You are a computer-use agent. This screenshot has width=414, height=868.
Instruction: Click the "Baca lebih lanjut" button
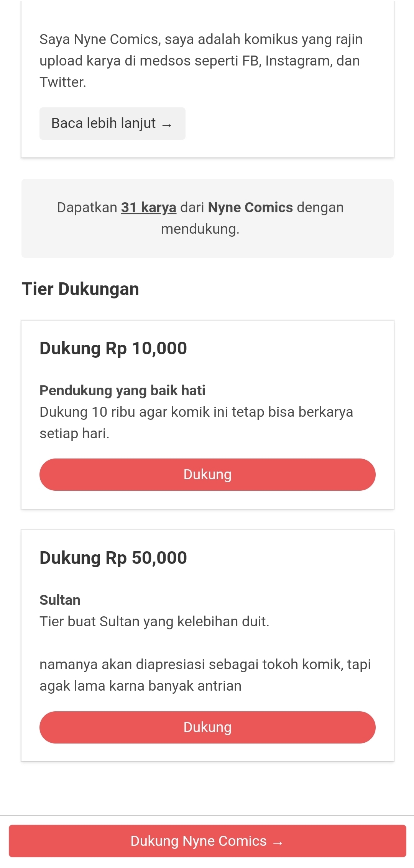coord(112,123)
